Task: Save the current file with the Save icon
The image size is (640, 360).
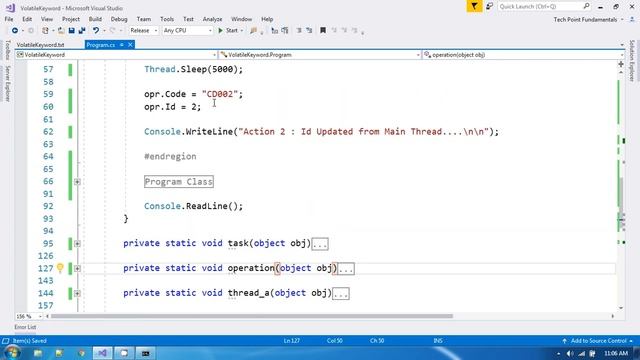Action: pyautogui.click(x=71, y=31)
